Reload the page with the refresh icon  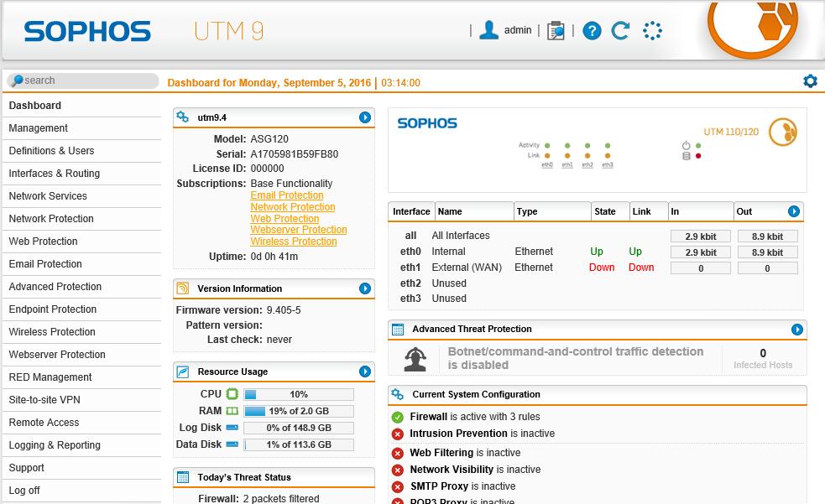point(620,30)
